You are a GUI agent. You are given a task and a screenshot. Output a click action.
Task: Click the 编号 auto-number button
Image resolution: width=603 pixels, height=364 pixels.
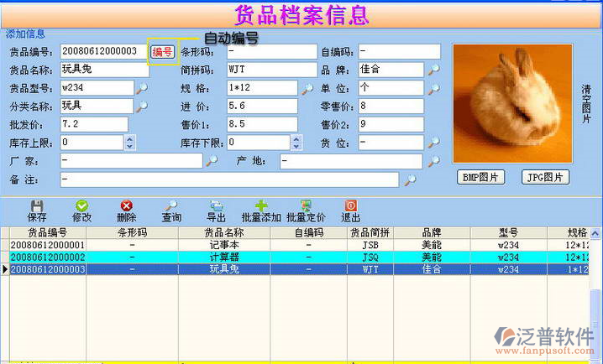point(162,52)
